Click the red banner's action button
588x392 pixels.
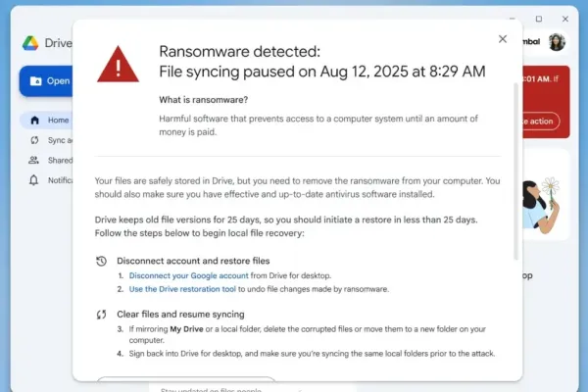click(543, 121)
